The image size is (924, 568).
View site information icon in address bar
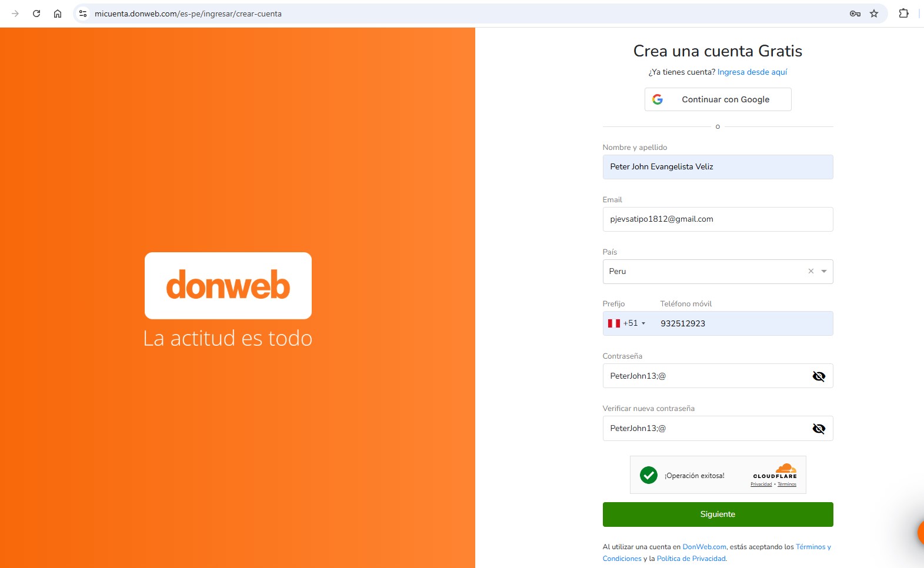pos(83,14)
